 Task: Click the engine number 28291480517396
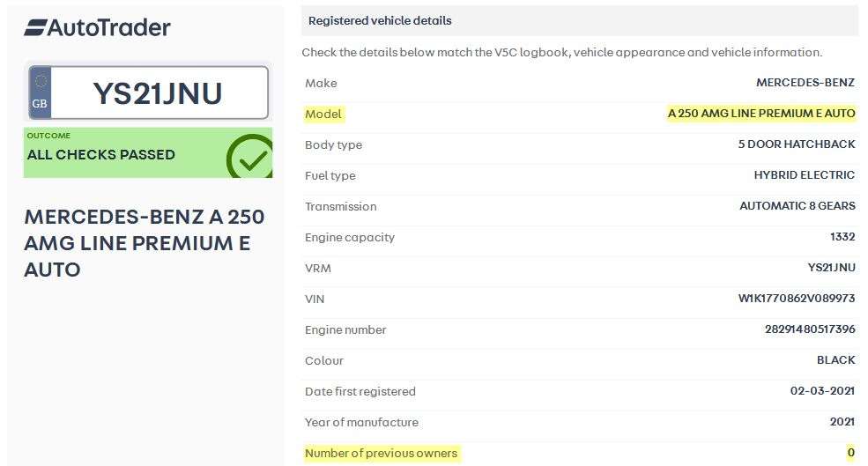809,329
